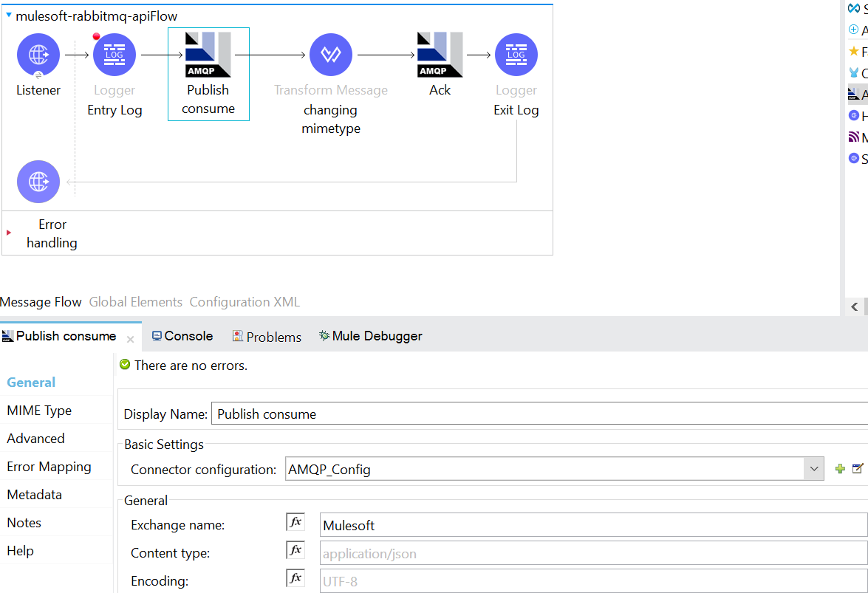
Task: Click the Exchange name input field
Action: (x=592, y=525)
